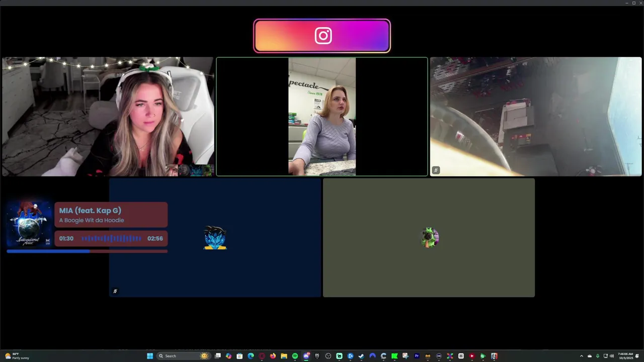Open Task View from the taskbar
644x362 pixels.
[x=217, y=356]
